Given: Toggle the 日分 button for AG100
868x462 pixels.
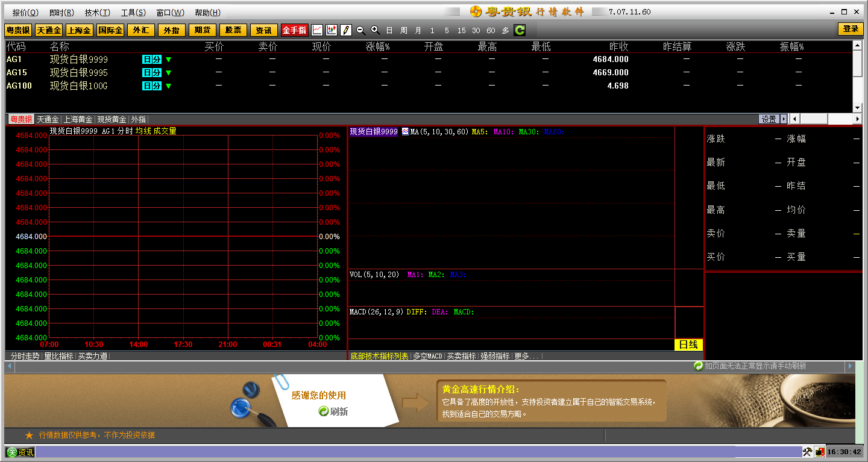Looking at the screenshot, I should [x=152, y=86].
